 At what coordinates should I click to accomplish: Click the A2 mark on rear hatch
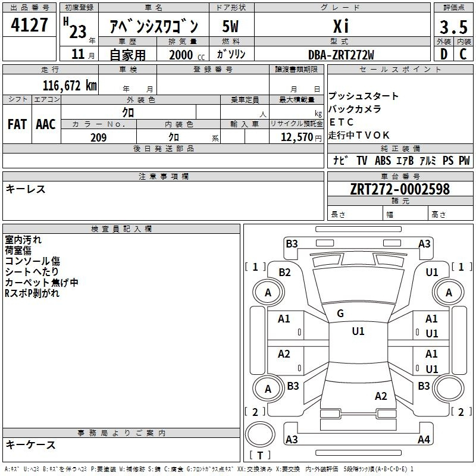pos(381,396)
